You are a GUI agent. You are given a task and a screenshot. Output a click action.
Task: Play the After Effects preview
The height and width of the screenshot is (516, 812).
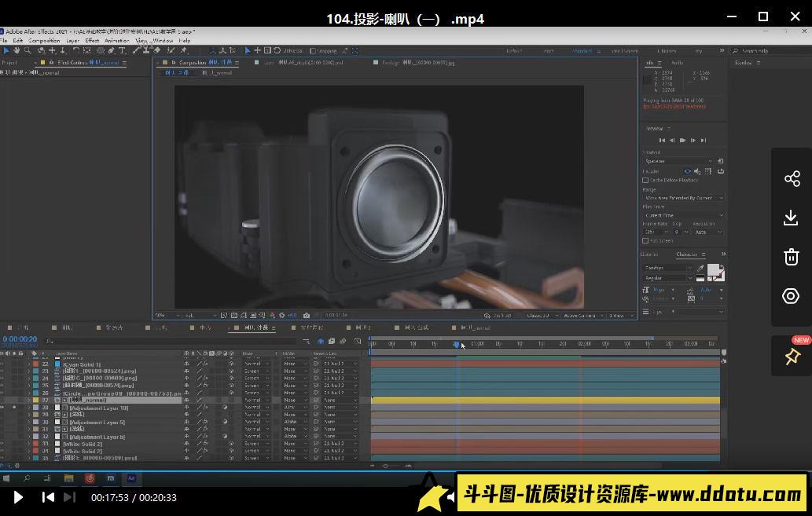tap(682, 141)
